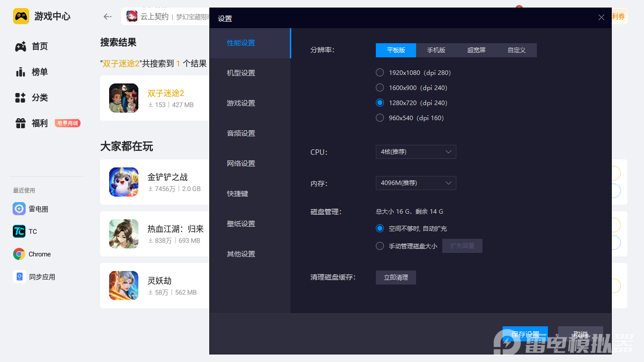Choose 空间不够时,自动扩充 disk option
The image size is (644, 362).
380,228
